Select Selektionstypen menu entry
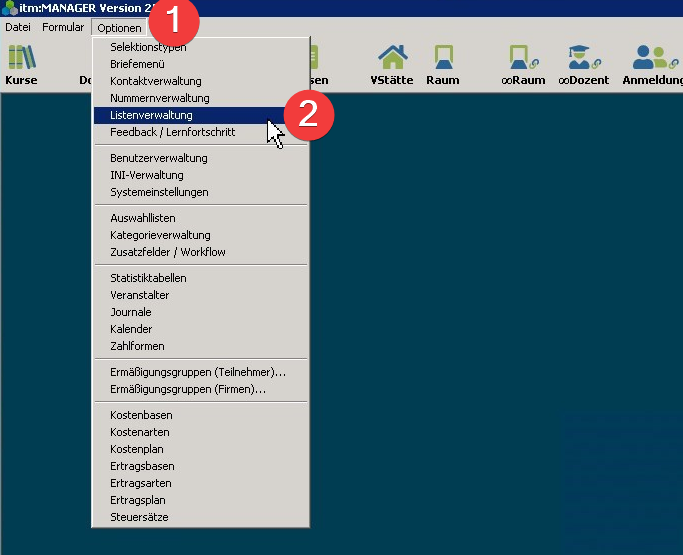Viewport: 683px width, 555px height. pos(201,47)
